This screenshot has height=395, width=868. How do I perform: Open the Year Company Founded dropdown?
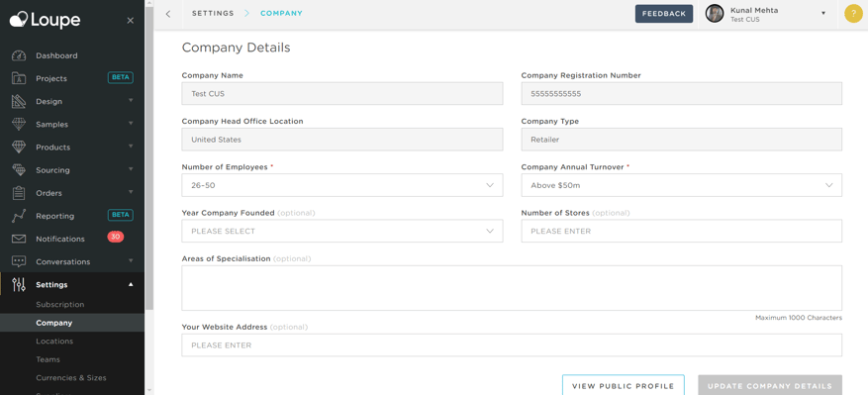[342, 231]
